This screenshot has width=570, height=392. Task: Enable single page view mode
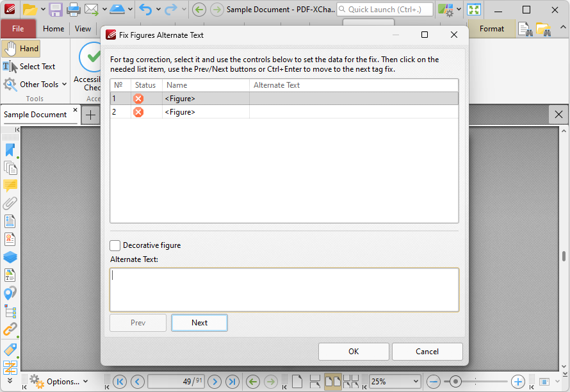[x=297, y=381]
